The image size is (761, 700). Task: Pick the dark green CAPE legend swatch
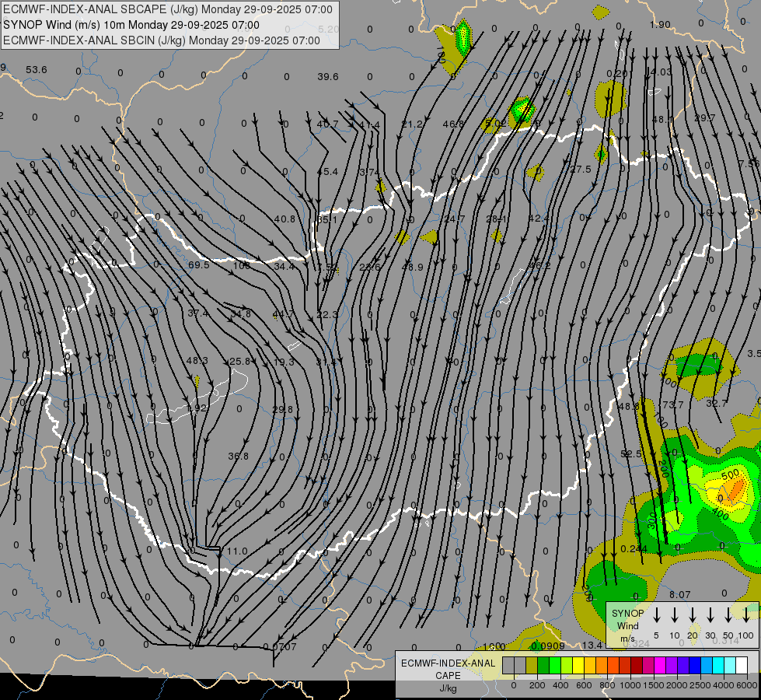pos(543,665)
